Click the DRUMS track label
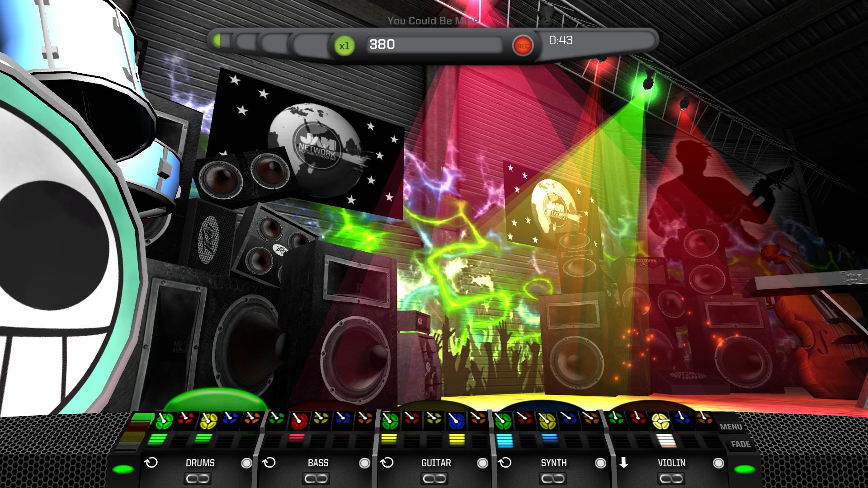Screen dimensions: 868x488 pyautogui.click(x=200, y=463)
